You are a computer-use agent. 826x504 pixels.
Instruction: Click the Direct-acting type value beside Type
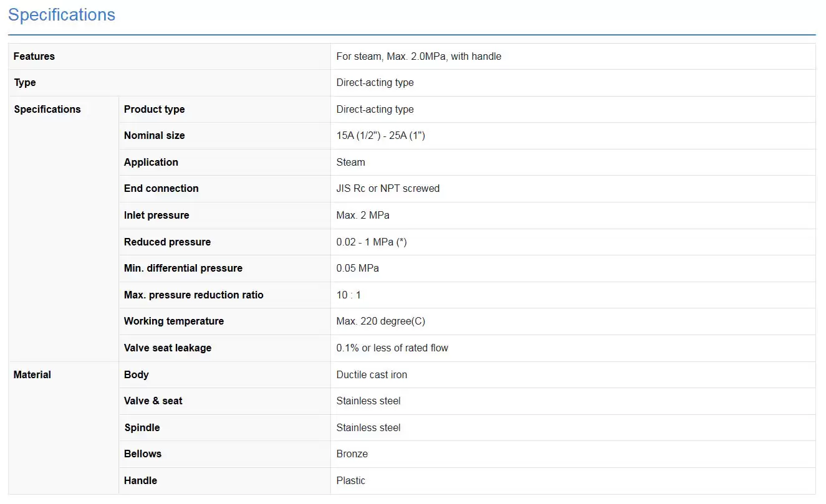(375, 83)
